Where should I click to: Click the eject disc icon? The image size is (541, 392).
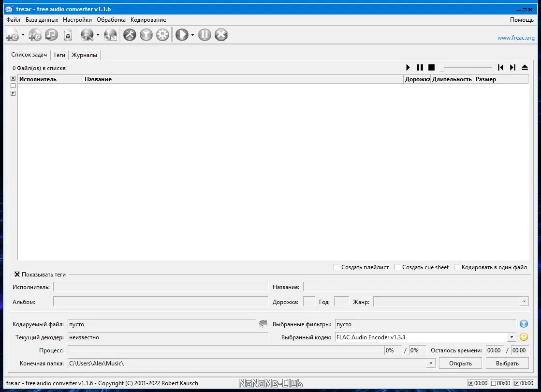(x=525, y=67)
